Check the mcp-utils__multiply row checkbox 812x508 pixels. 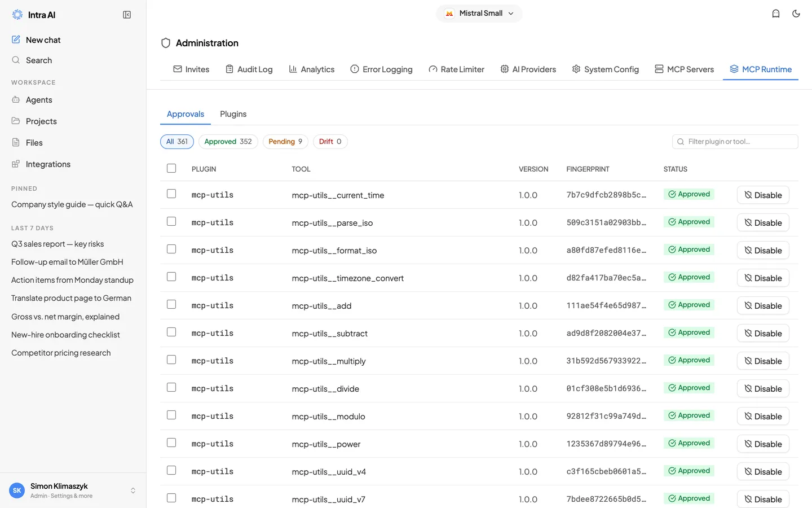coord(171,360)
